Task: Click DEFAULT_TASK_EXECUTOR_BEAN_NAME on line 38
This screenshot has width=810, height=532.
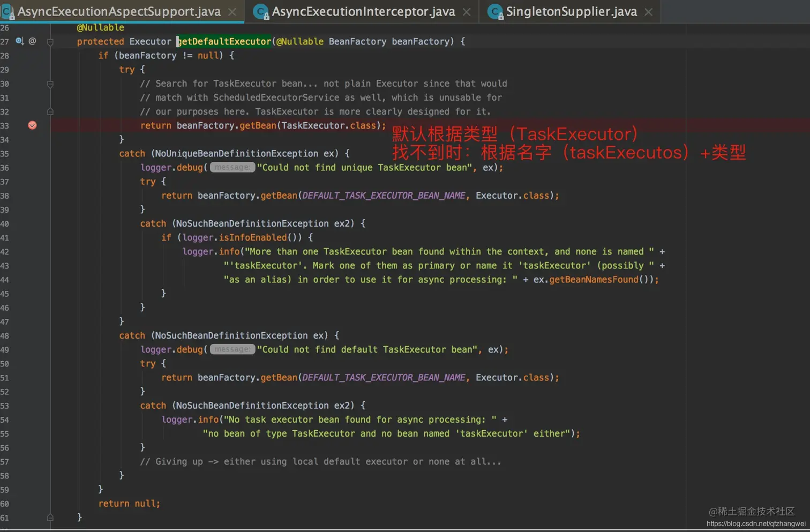Action: [x=384, y=196]
